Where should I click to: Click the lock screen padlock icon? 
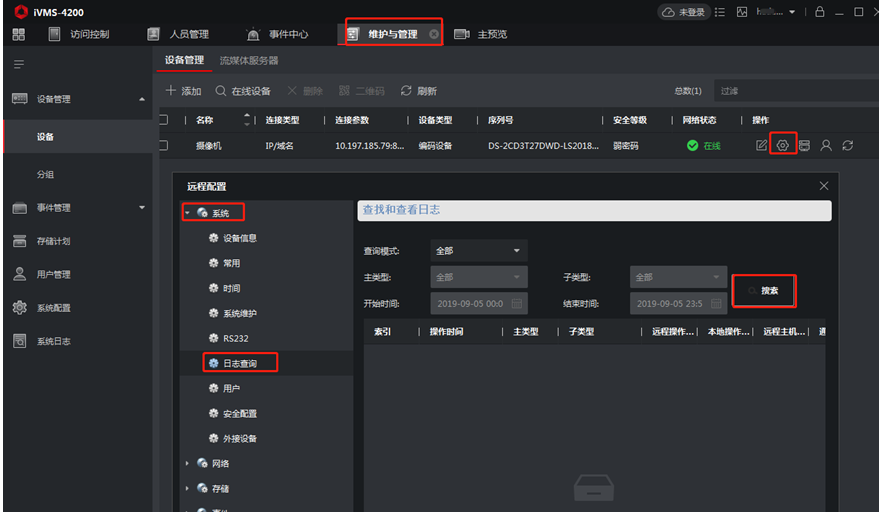(820, 12)
